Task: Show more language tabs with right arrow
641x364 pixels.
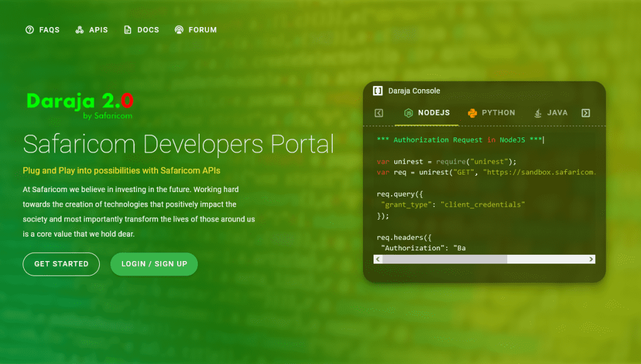Action: (586, 113)
